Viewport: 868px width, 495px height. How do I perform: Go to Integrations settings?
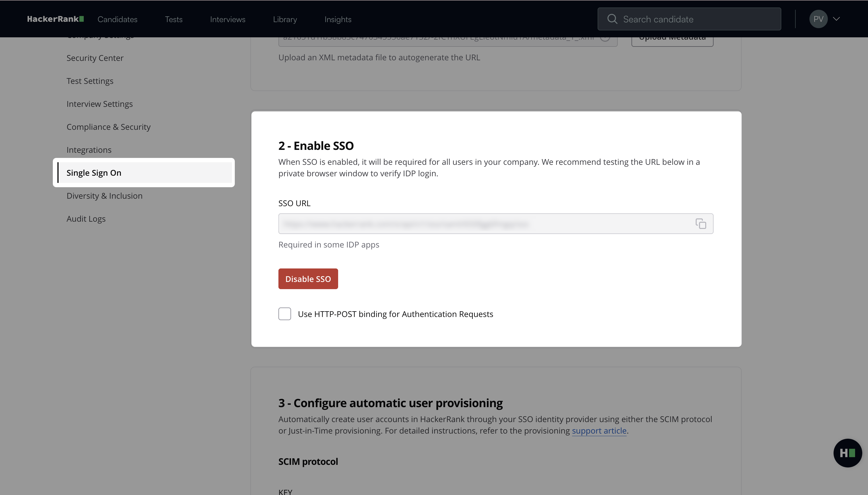(x=89, y=150)
